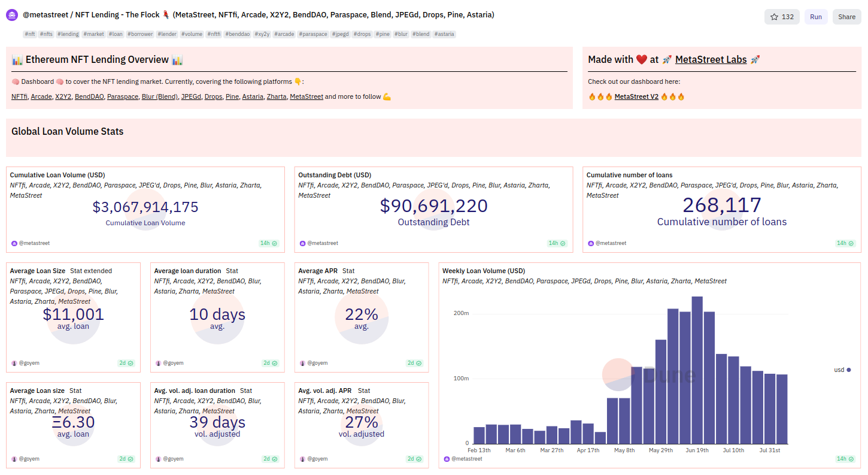This screenshot has width=868, height=475.
Task: Open the NFTfi platform link
Action: click(20, 96)
